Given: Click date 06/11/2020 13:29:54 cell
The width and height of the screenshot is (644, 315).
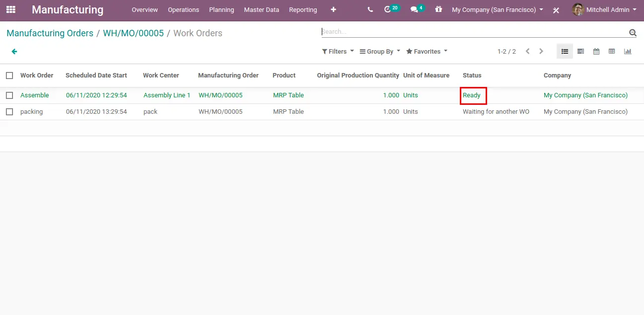Looking at the screenshot, I should tap(96, 112).
